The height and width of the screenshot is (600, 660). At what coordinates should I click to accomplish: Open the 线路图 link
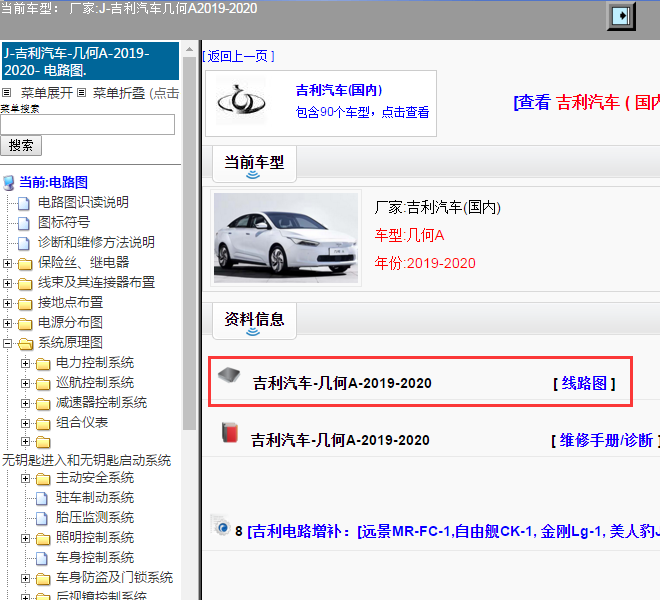tap(584, 383)
